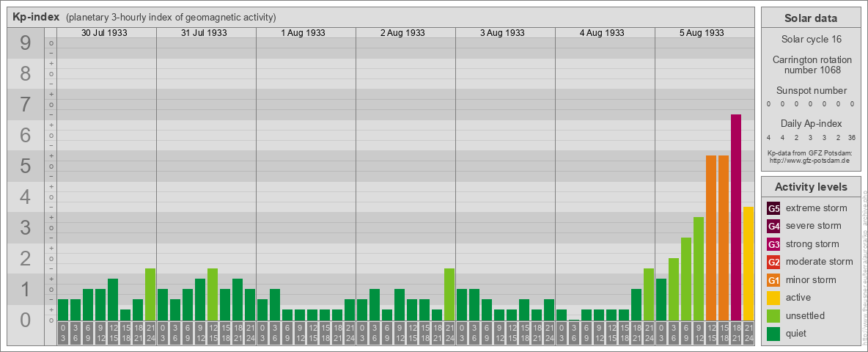Click the G5 extreme storm legend swatch
The image size is (868, 352).
pos(773,209)
